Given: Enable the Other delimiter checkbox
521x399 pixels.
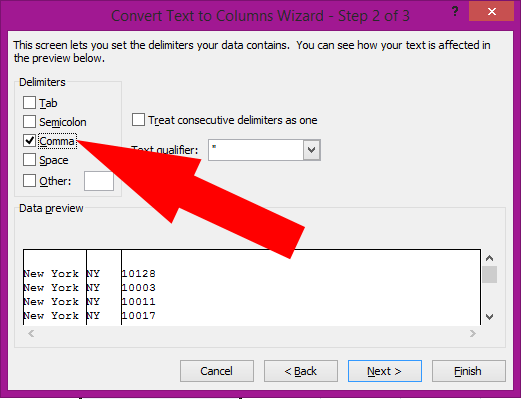Looking at the screenshot, I should click(29, 181).
